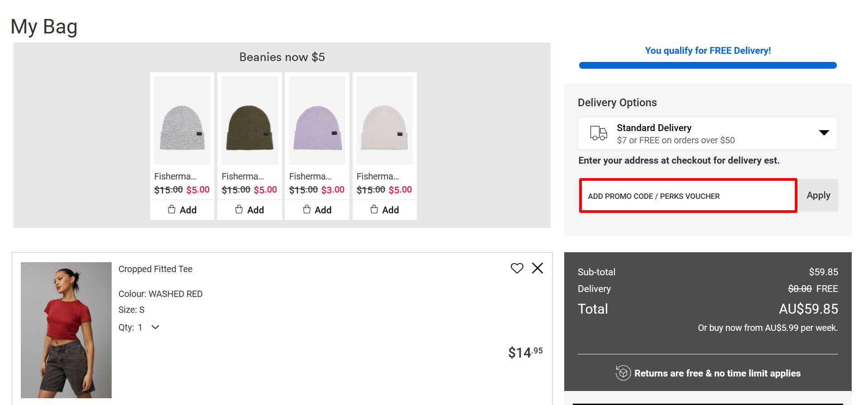Add the lilac $3.00 beanie to the bag
This screenshot has width=868, height=405.
pyautogui.click(x=316, y=209)
